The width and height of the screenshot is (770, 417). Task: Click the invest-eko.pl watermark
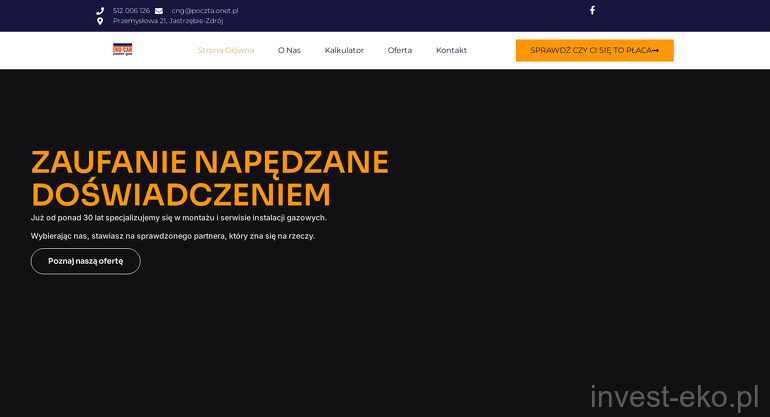674,397
